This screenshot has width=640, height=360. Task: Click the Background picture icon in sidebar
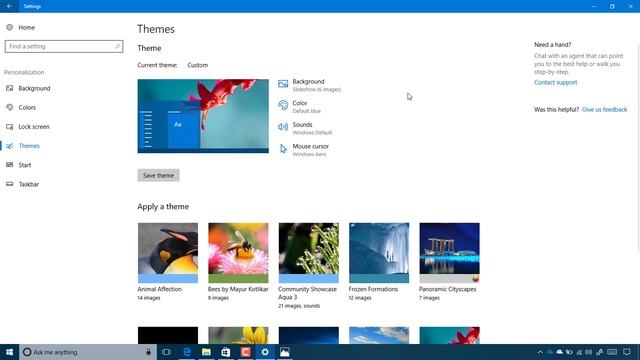pyautogui.click(x=9, y=88)
